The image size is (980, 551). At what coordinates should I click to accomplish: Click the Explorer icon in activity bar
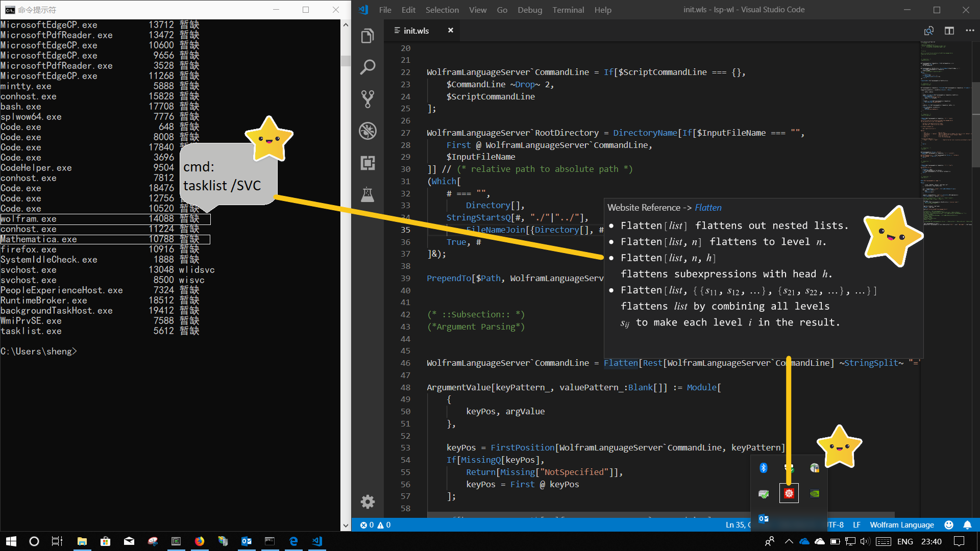(367, 35)
